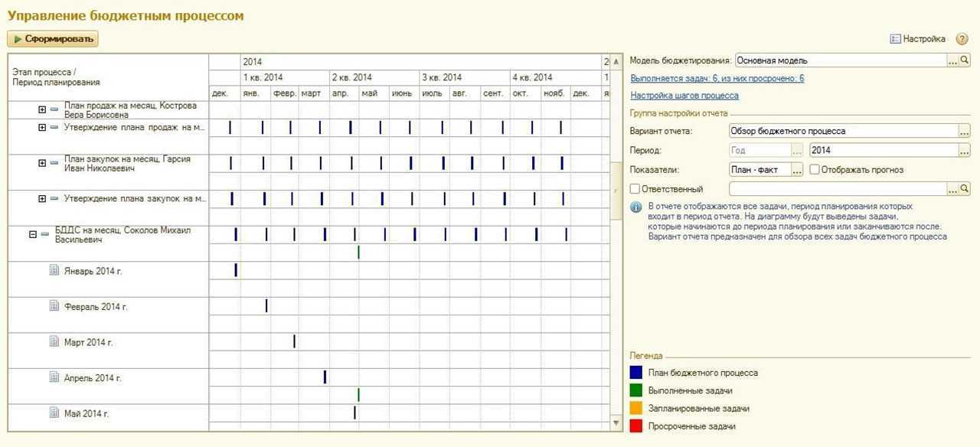Open Вариант отчета selection ellipsis button

coord(964,132)
